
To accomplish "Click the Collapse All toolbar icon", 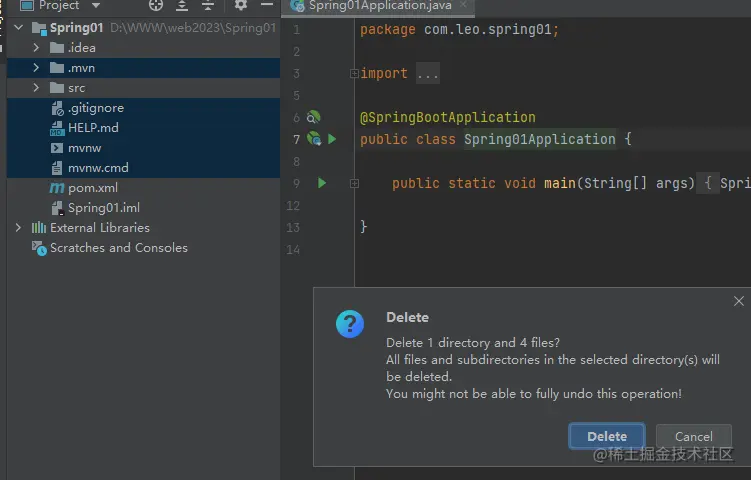I will point(207,6).
